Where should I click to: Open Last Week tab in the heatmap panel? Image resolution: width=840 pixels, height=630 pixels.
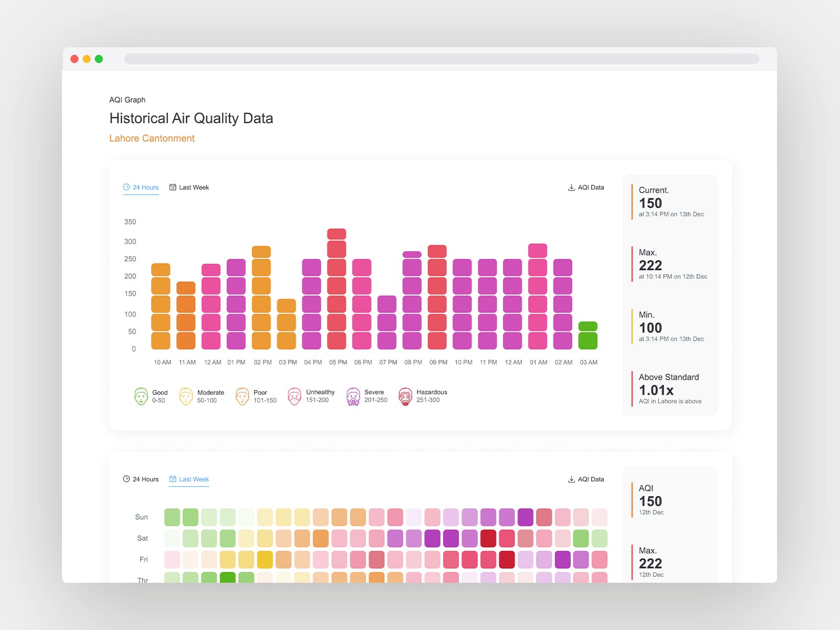tap(189, 479)
